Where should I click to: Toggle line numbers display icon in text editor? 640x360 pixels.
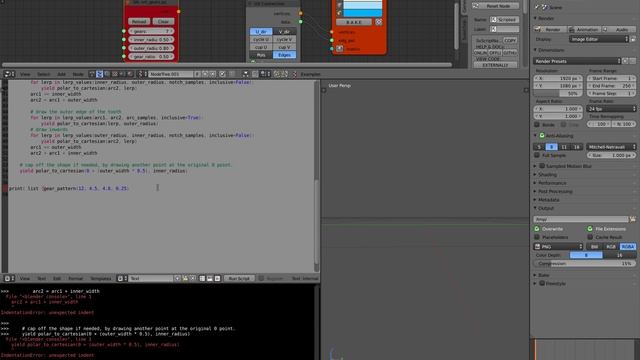202,278
